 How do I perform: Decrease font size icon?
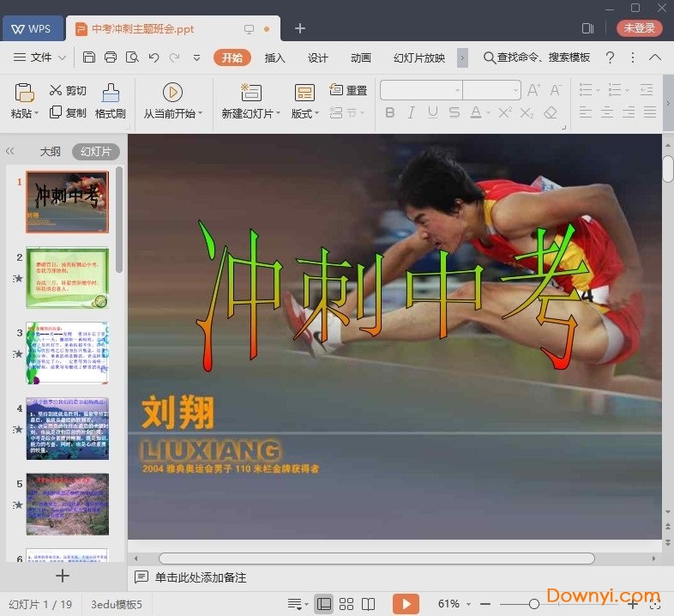point(556,90)
